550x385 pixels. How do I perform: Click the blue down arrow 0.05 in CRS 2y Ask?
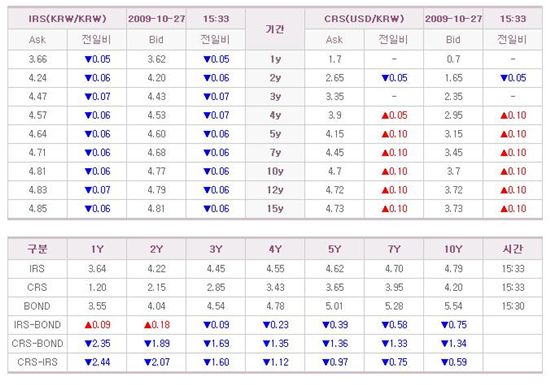tap(394, 78)
